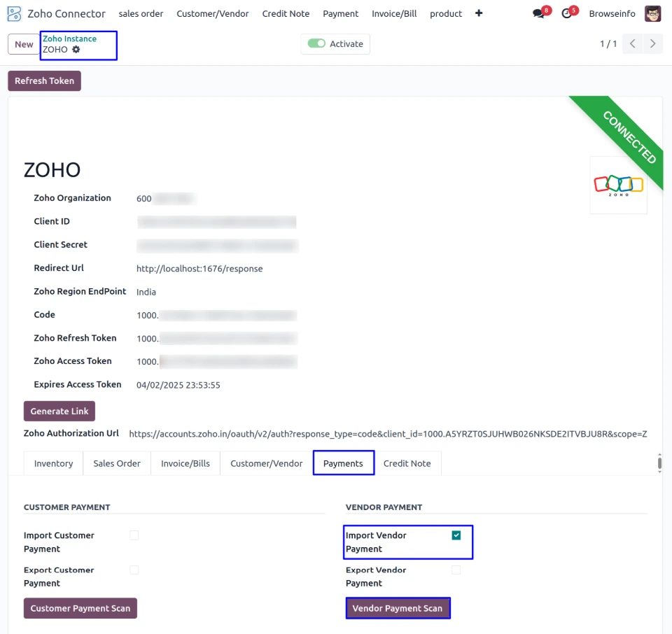
Task: Switch to the Sales Order tab
Action: pos(117,463)
